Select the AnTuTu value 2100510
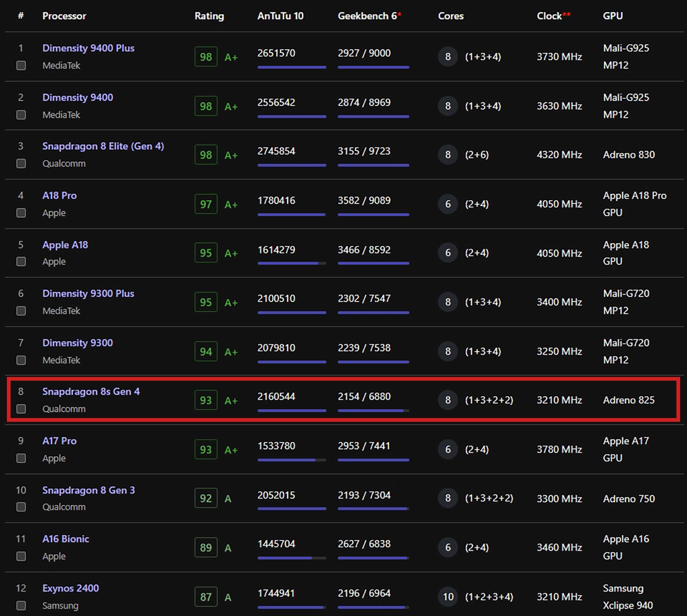This screenshot has width=687, height=616. (x=276, y=299)
